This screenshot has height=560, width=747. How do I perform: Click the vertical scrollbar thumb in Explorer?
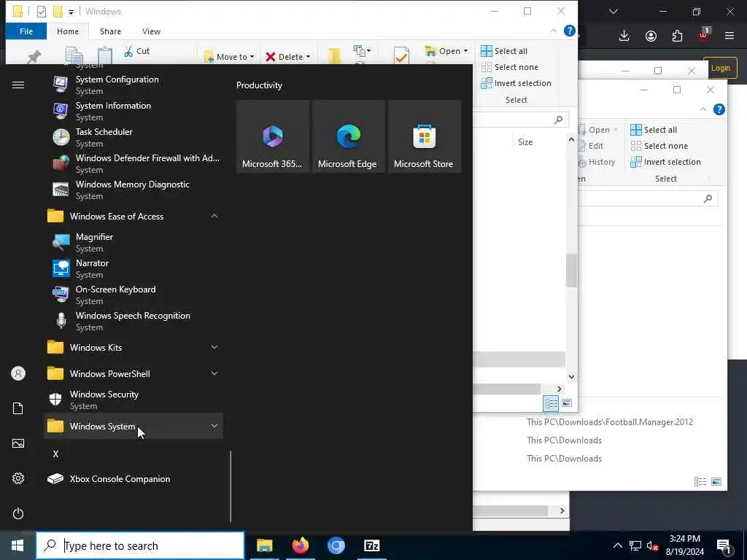click(x=571, y=271)
